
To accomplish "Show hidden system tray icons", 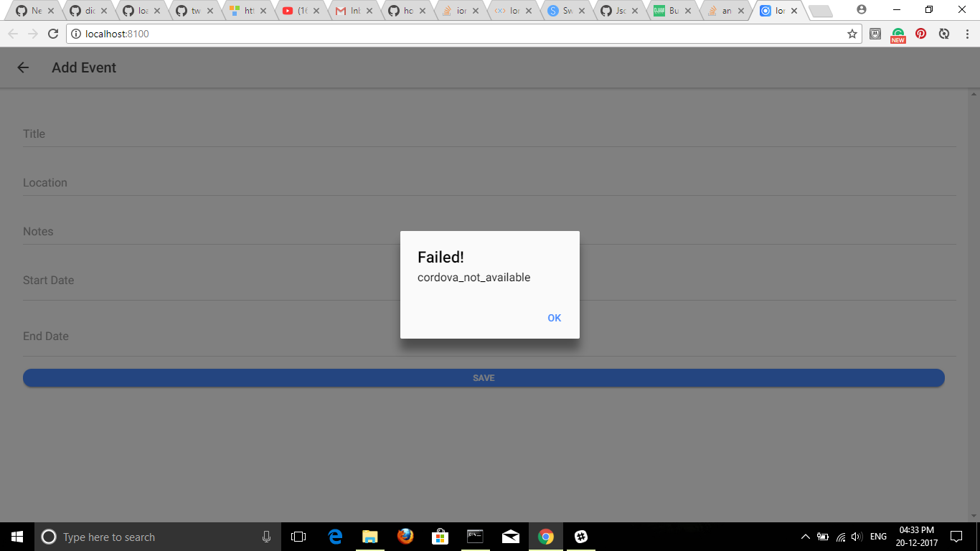I will (x=806, y=537).
